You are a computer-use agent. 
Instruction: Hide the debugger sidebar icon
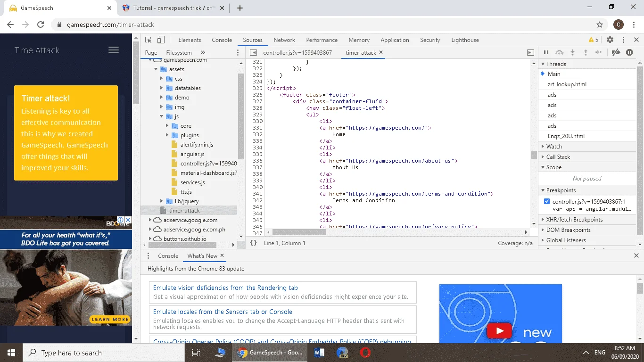click(x=530, y=53)
